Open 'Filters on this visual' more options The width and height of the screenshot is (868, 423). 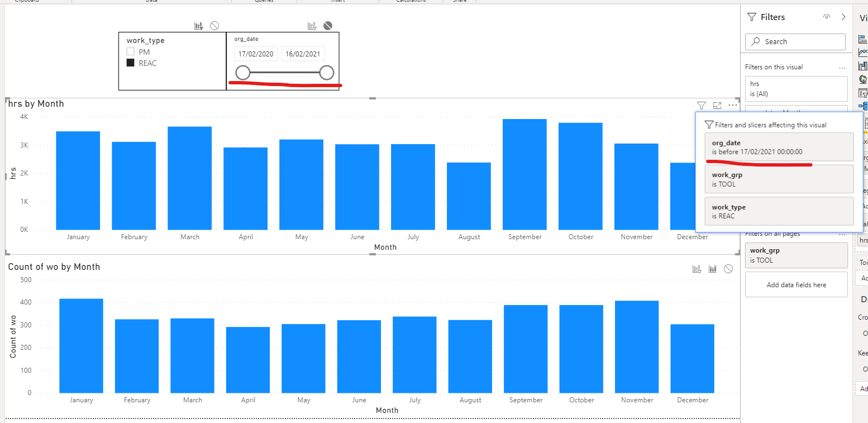pyautogui.click(x=842, y=67)
